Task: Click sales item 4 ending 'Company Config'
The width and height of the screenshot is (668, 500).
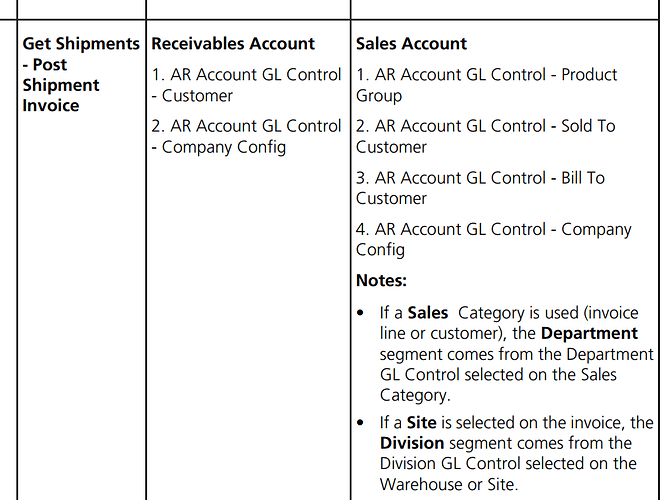Action: click(493, 239)
